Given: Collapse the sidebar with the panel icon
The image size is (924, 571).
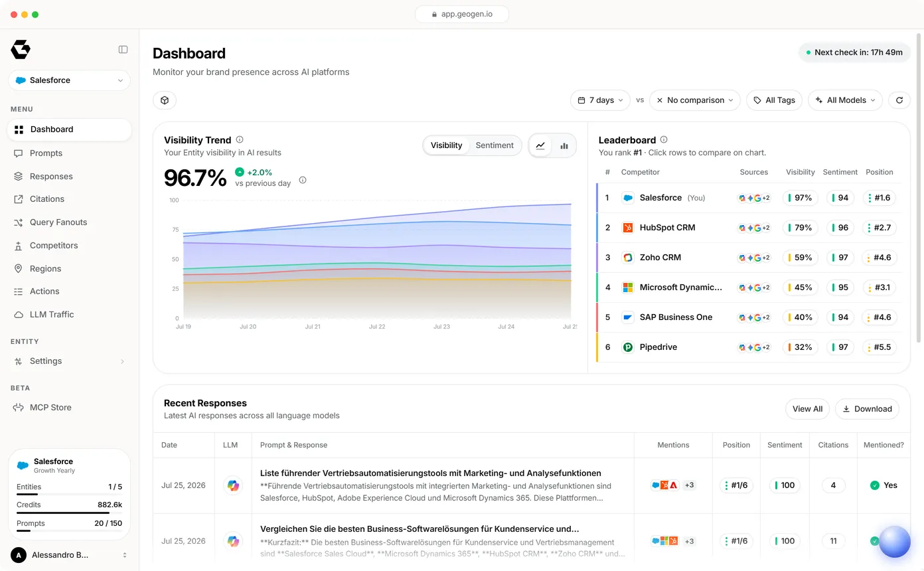Looking at the screenshot, I should click(x=123, y=49).
